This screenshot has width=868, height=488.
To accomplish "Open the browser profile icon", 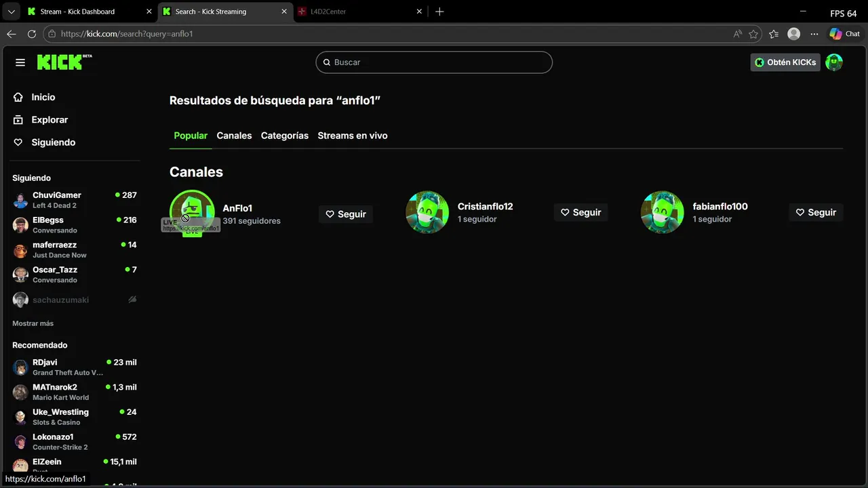I will [x=794, y=34].
